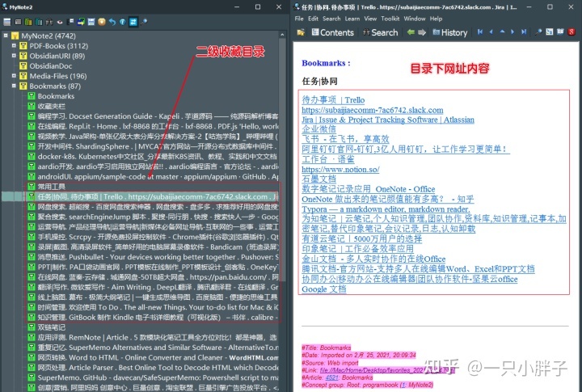Go to next element with the blue right triangle
Viewport: 582px width, 392px height.
pos(512,32)
